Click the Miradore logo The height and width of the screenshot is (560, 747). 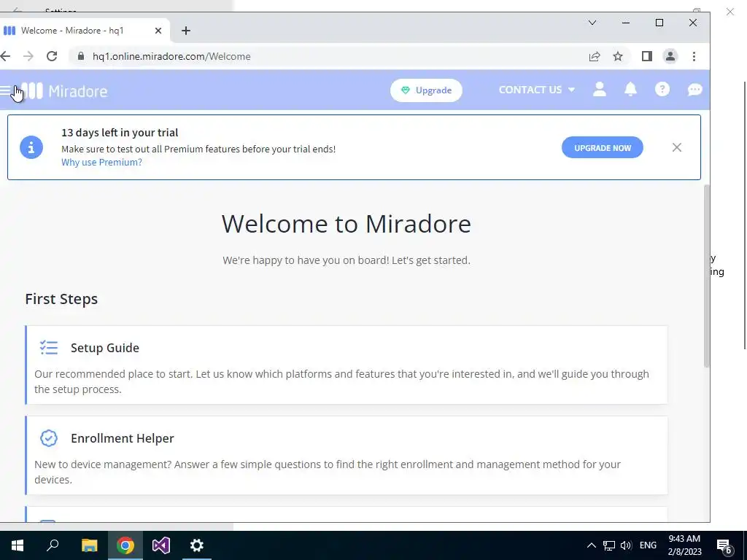[64, 90]
